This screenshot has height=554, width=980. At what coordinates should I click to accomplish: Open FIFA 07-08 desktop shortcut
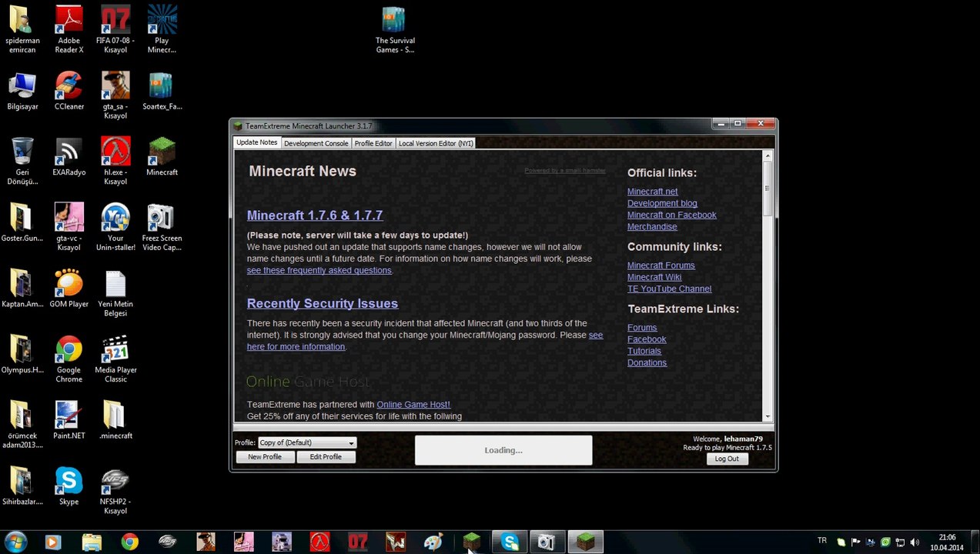[x=115, y=29]
